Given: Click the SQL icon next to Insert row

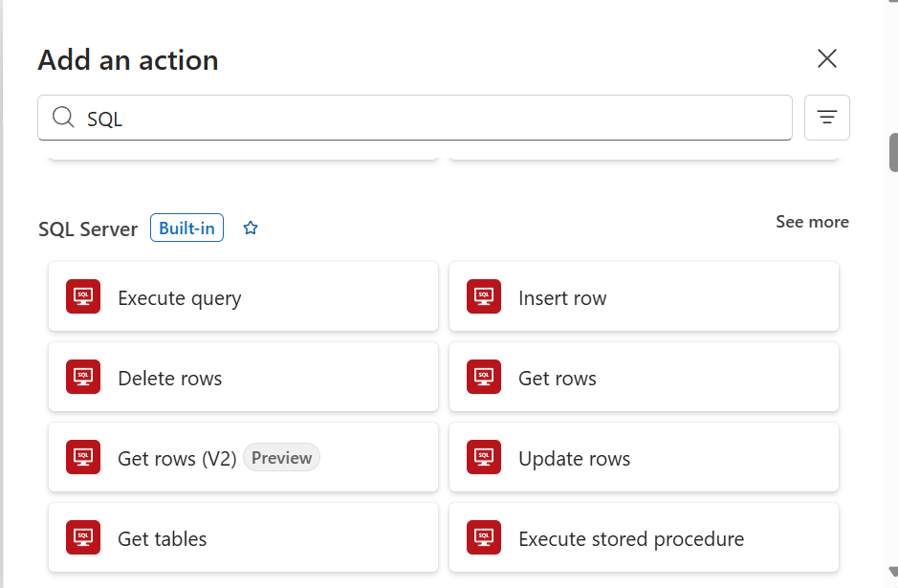Looking at the screenshot, I should [x=484, y=296].
